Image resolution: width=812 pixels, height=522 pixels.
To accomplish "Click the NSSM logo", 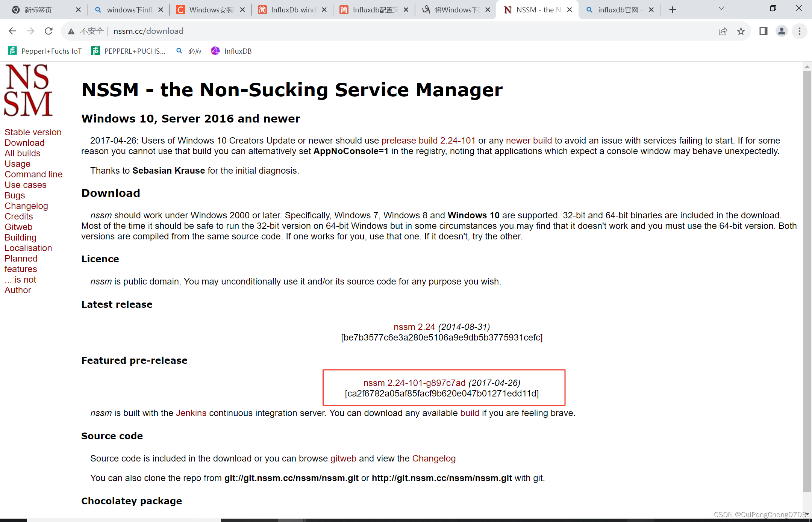I will click(x=28, y=90).
